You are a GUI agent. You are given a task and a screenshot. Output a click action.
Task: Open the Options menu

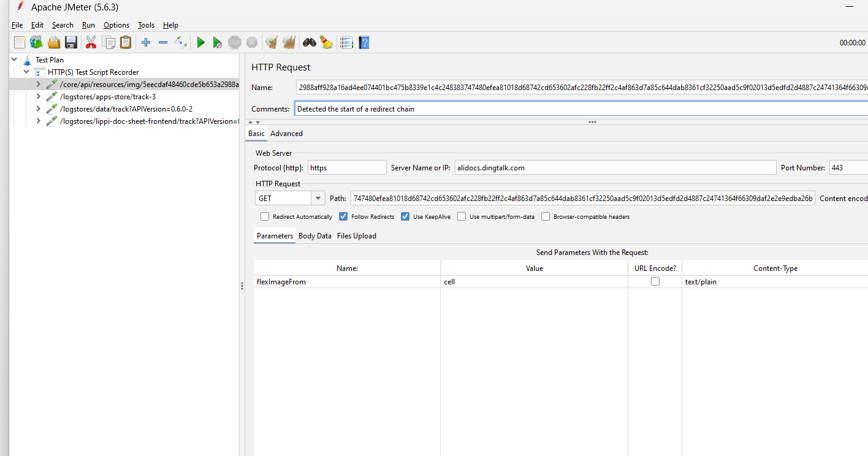(x=116, y=25)
